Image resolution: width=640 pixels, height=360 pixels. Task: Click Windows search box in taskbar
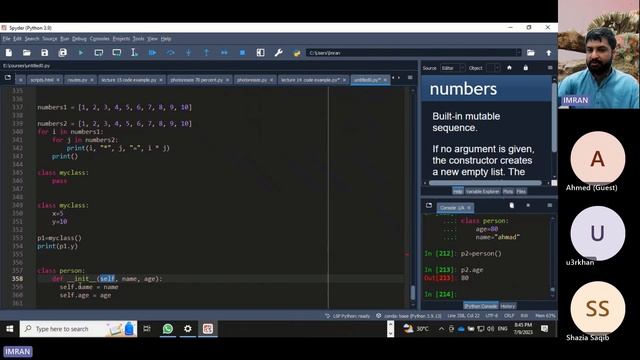(x=78, y=329)
